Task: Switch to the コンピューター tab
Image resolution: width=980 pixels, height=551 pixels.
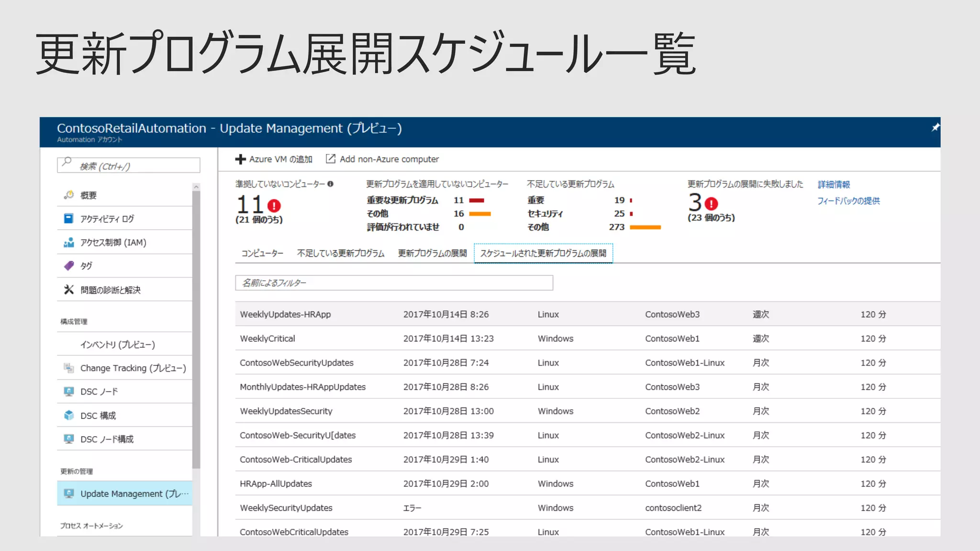Action: coord(262,253)
